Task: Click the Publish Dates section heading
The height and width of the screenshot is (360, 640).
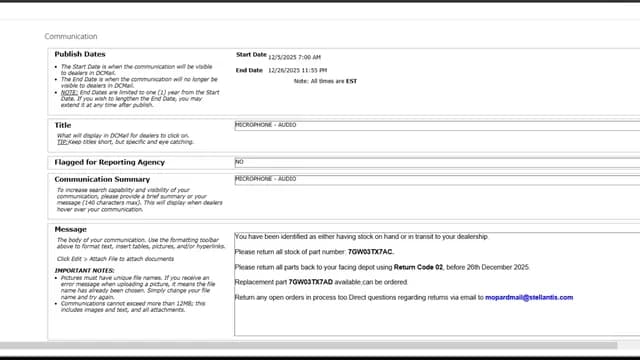Action: tap(80, 54)
